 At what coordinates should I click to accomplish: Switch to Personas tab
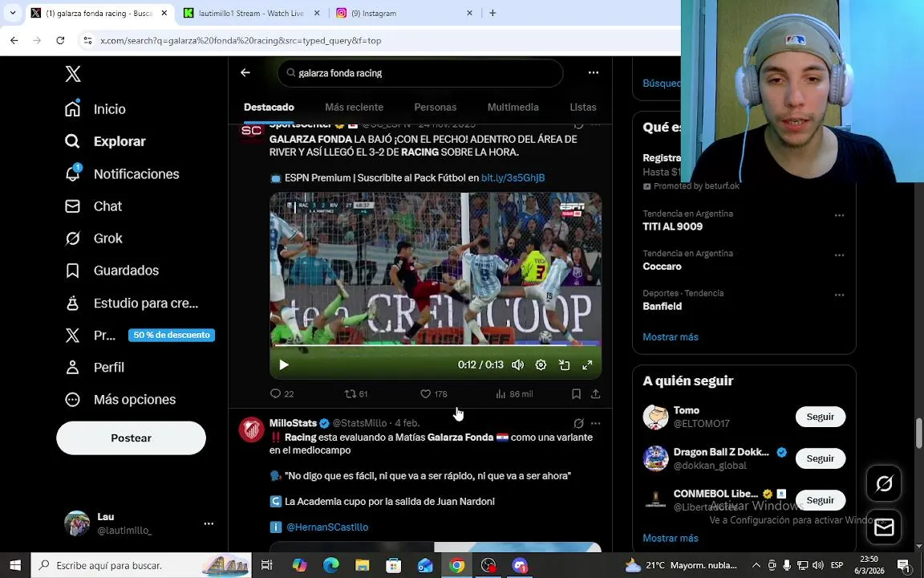point(436,108)
